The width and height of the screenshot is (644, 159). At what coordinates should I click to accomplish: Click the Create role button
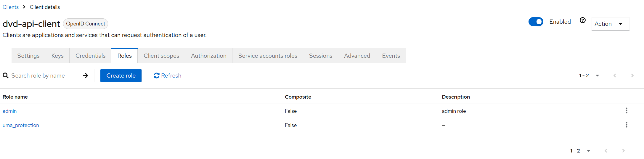(x=121, y=76)
